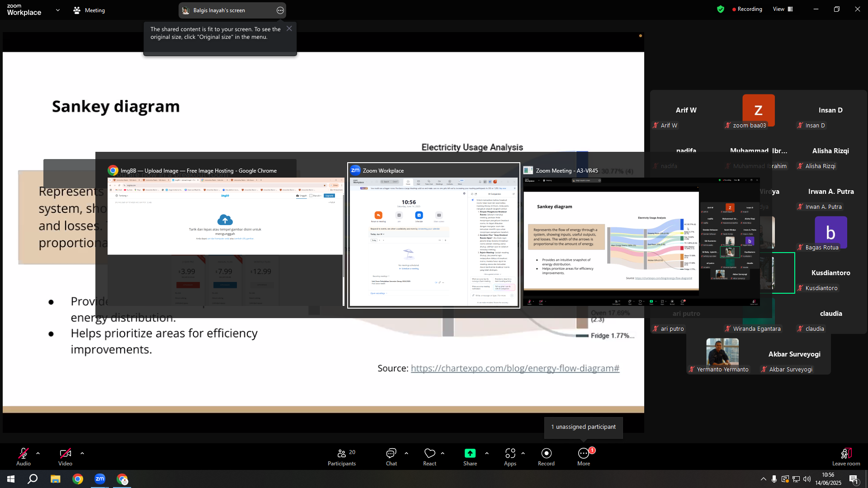Open the Participants panel
This screenshot has width=868, height=488.
[x=342, y=456]
